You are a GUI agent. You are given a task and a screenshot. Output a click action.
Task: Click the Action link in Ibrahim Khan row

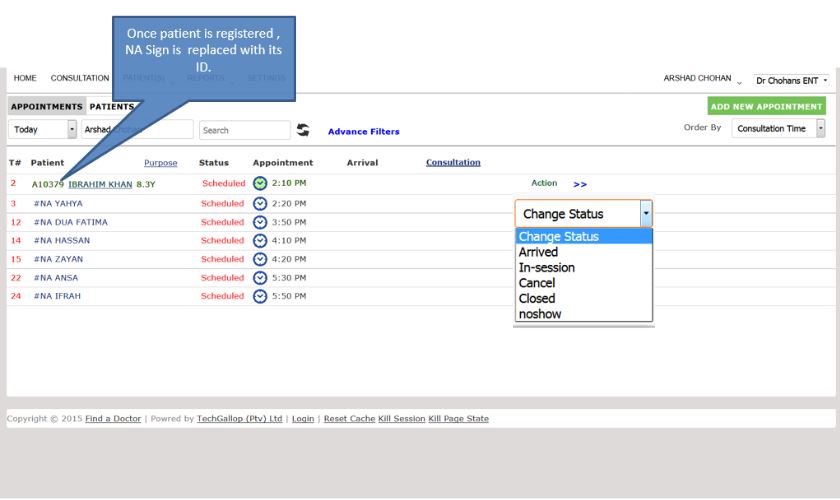click(x=544, y=183)
